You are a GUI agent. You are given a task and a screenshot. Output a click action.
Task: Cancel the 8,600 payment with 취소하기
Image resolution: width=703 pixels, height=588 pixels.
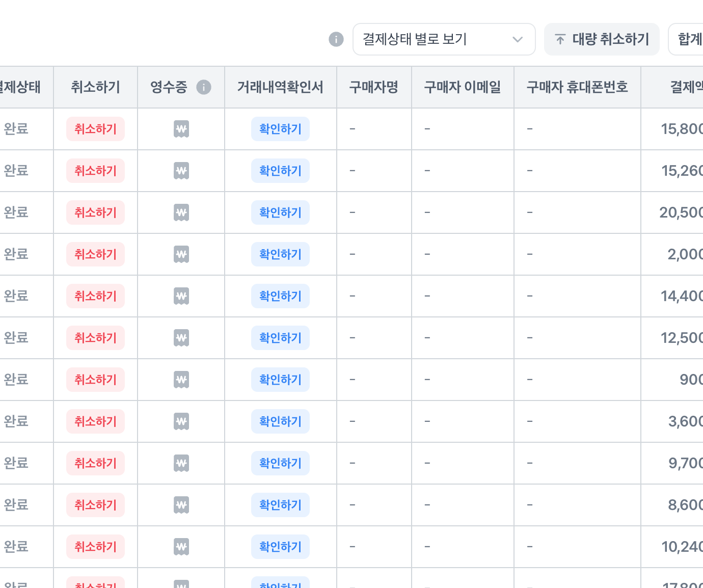coord(95,505)
